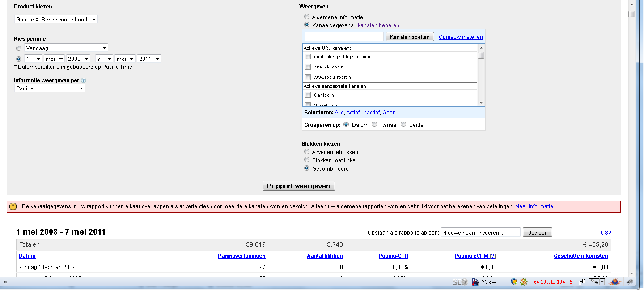Image resolution: width=644 pixels, height=290 pixels.
Task: Select Inactief channels link
Action: point(371,113)
